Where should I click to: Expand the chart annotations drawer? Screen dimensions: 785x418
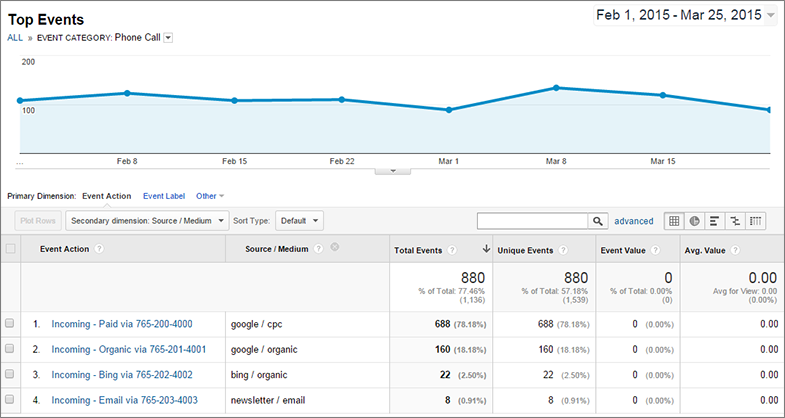click(x=393, y=171)
